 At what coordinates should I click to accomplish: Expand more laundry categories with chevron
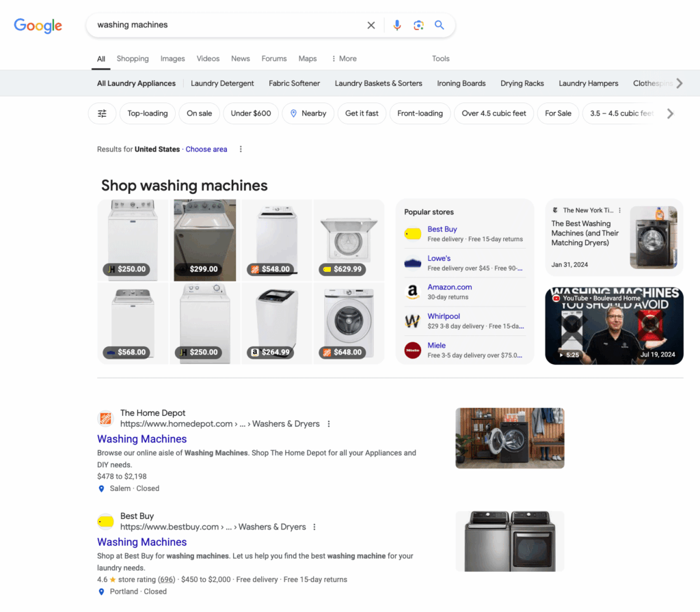click(x=679, y=83)
